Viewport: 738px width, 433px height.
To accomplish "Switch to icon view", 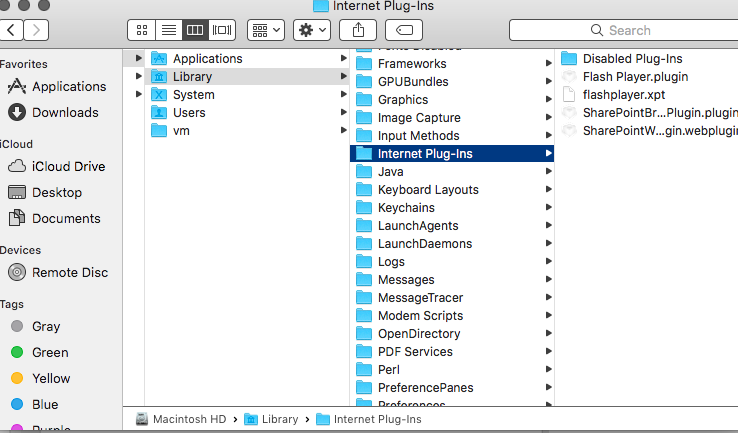I will (141, 31).
